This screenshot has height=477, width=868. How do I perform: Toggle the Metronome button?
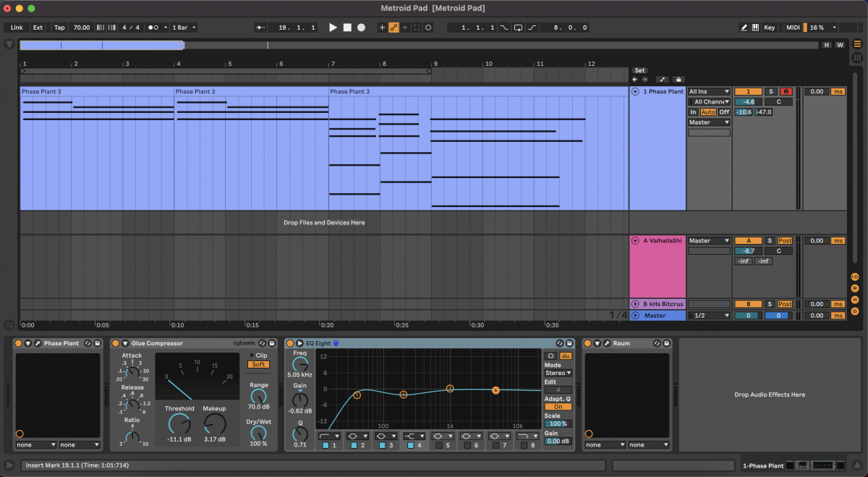pos(154,28)
